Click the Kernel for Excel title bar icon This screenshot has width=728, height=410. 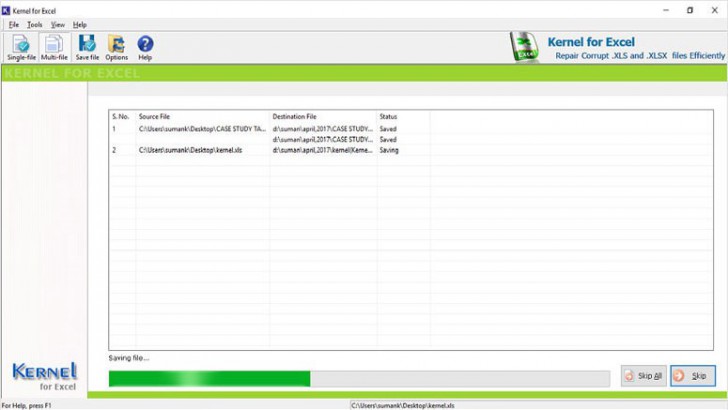coord(6,10)
